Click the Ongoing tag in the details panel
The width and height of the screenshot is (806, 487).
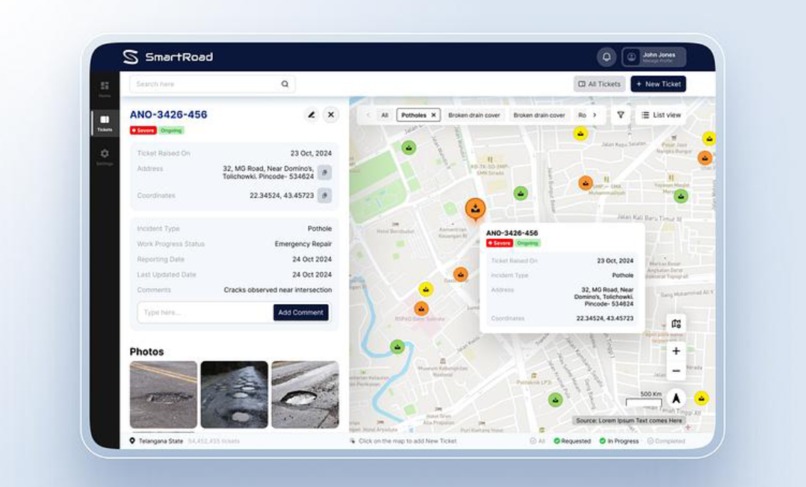[x=171, y=130]
